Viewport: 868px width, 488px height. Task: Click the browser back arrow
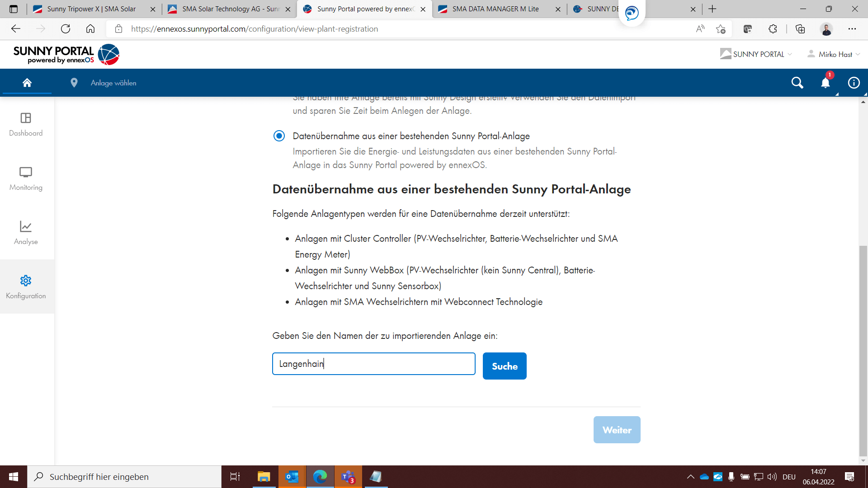tap(16, 29)
